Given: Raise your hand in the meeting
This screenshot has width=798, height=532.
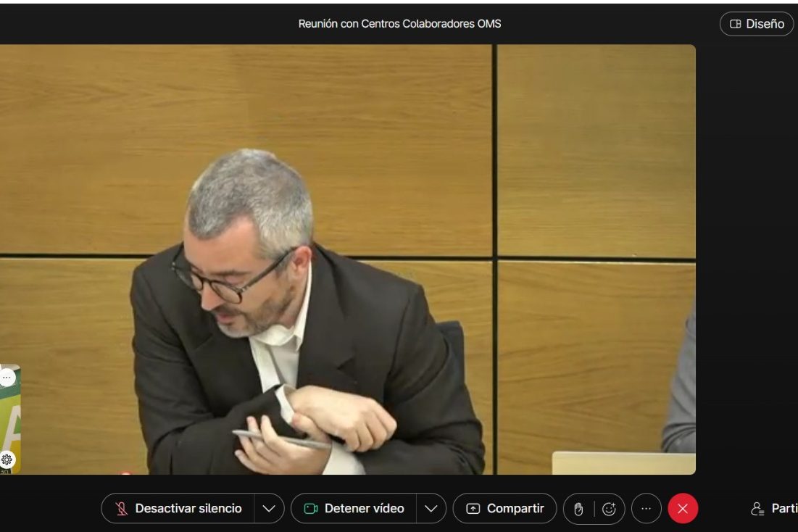Looking at the screenshot, I should (x=578, y=509).
